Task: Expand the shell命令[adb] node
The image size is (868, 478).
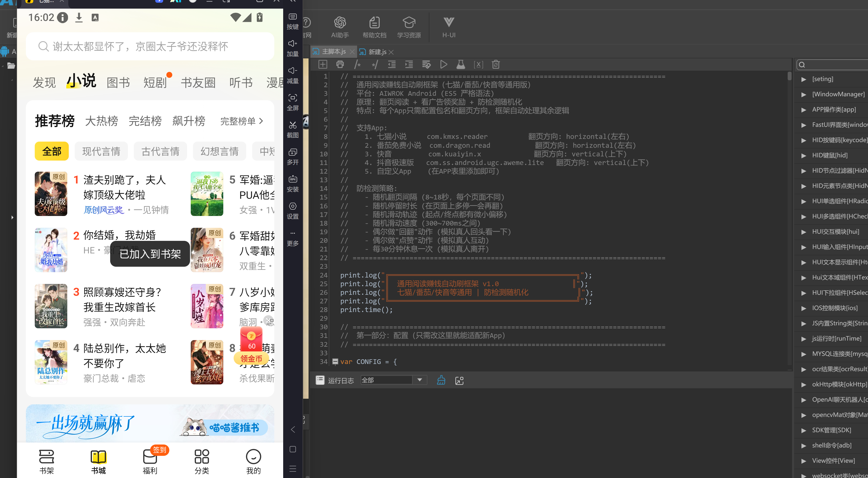Action: pos(804,445)
